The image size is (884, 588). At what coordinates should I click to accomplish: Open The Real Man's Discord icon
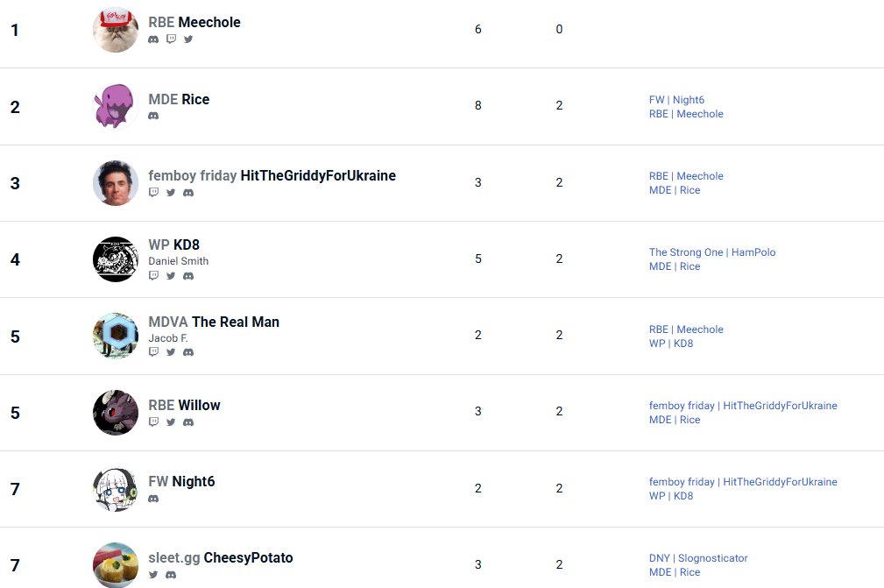click(188, 352)
